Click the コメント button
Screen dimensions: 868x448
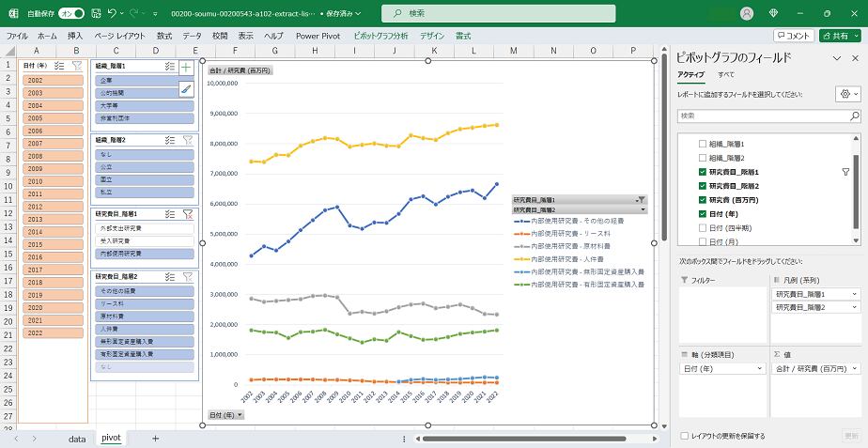coord(793,35)
